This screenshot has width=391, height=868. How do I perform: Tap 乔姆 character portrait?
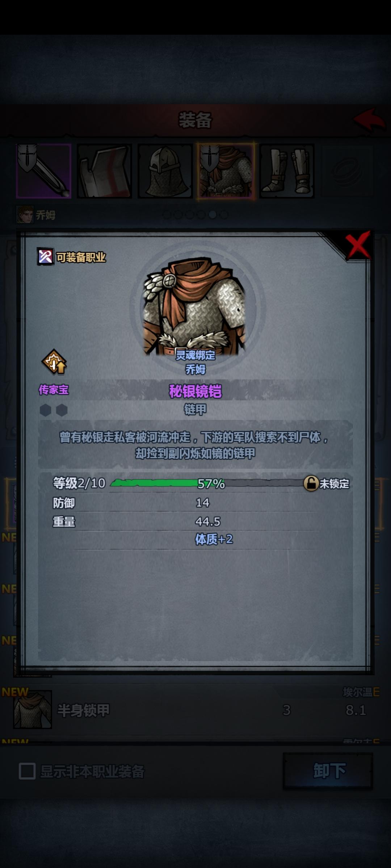pos(25,215)
